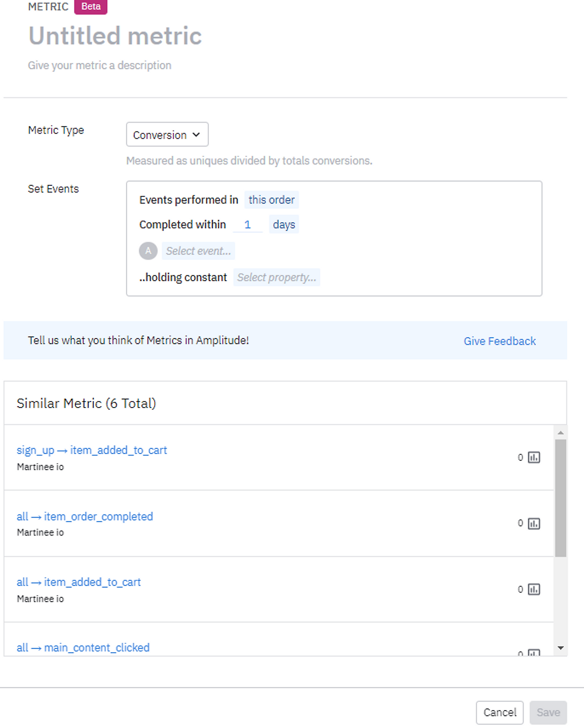Click chart icon for all to item_added_to_cart

pyautogui.click(x=534, y=589)
